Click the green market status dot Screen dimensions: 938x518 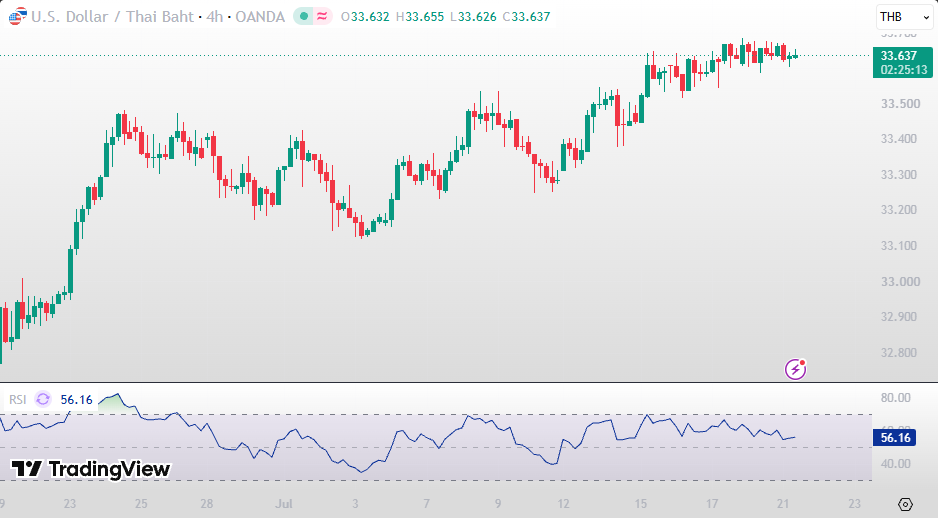[x=304, y=17]
